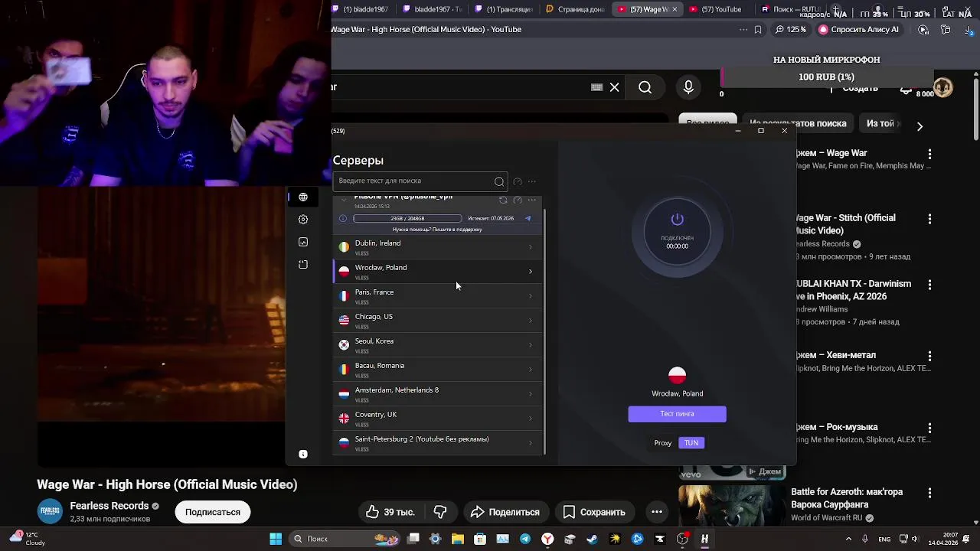Click the dislike thumbs-down button
The image size is (980, 551).
tap(440, 512)
